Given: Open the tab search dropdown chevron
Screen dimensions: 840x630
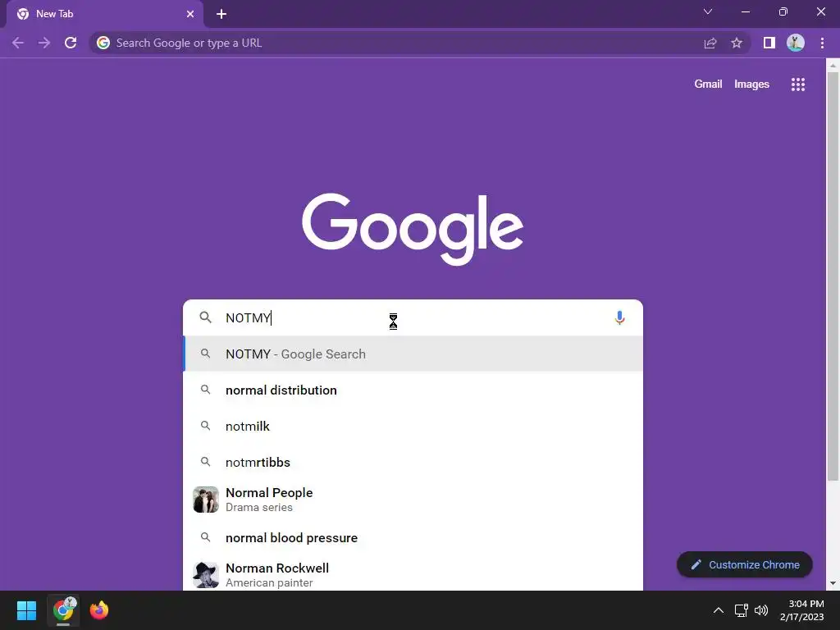Looking at the screenshot, I should coord(708,11).
